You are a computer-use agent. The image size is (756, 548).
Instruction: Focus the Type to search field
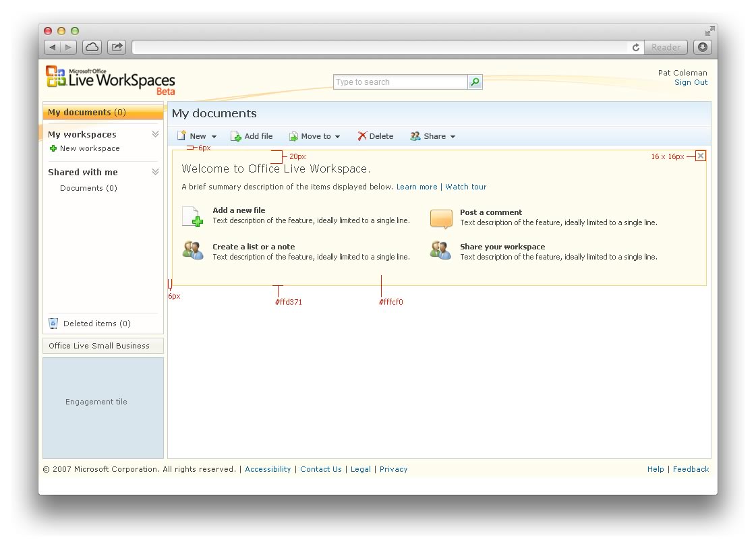[400, 82]
